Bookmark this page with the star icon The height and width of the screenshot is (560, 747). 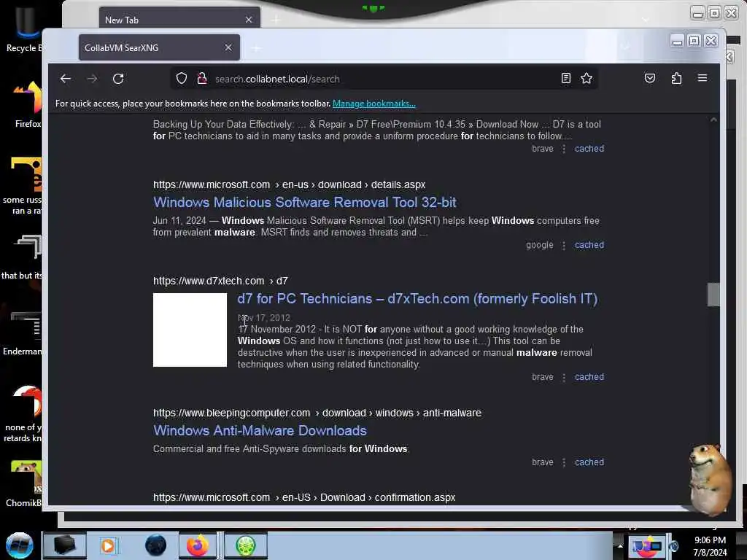(587, 78)
